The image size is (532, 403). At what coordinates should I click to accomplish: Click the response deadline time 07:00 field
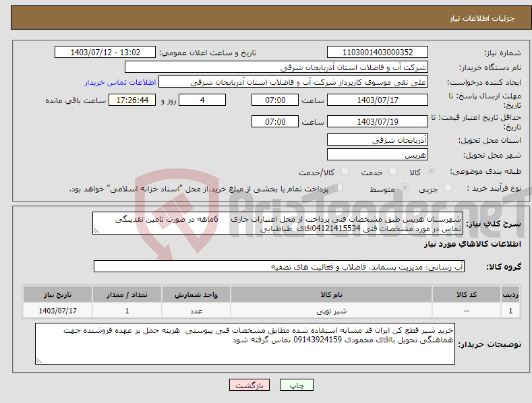(275, 100)
